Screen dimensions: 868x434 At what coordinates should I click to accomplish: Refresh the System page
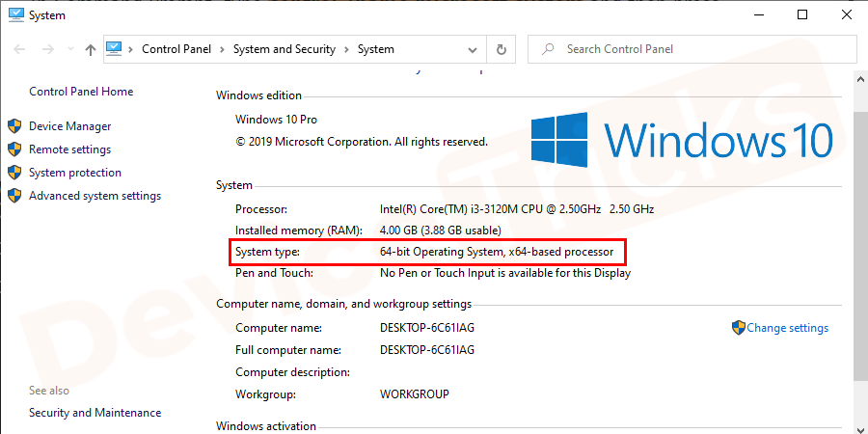click(502, 49)
